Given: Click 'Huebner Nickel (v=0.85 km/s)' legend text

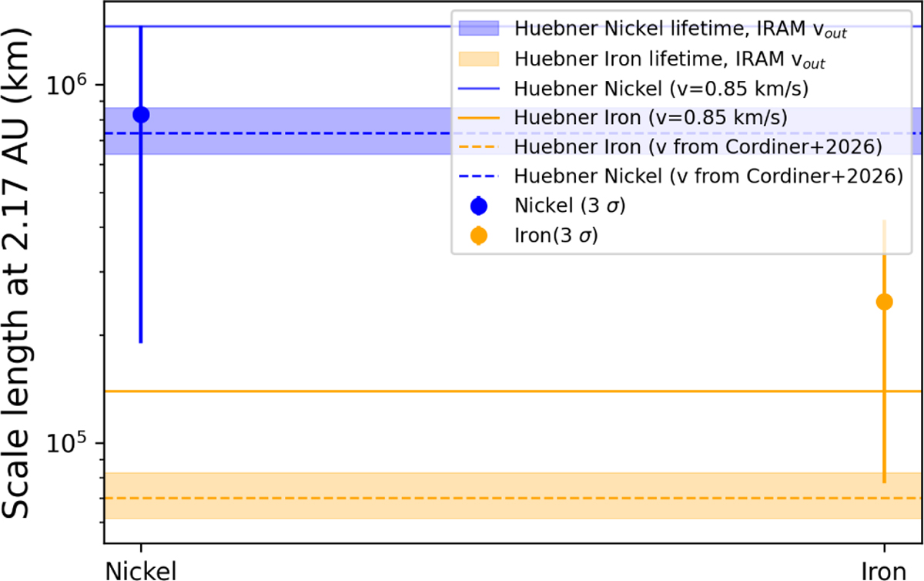Looking at the screenshot, I should (x=661, y=88).
